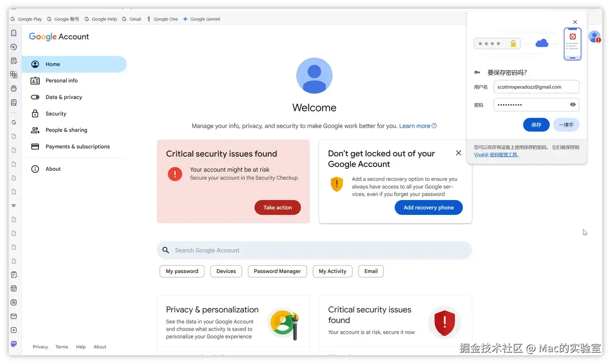Click the Learn more link
Viewport: 611px width, 364px height.
click(x=415, y=126)
